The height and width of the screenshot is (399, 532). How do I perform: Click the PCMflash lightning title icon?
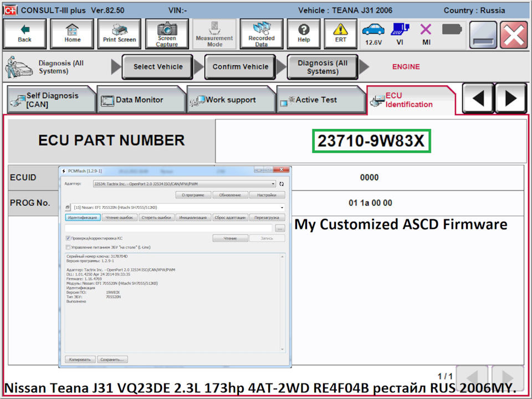[x=64, y=171]
